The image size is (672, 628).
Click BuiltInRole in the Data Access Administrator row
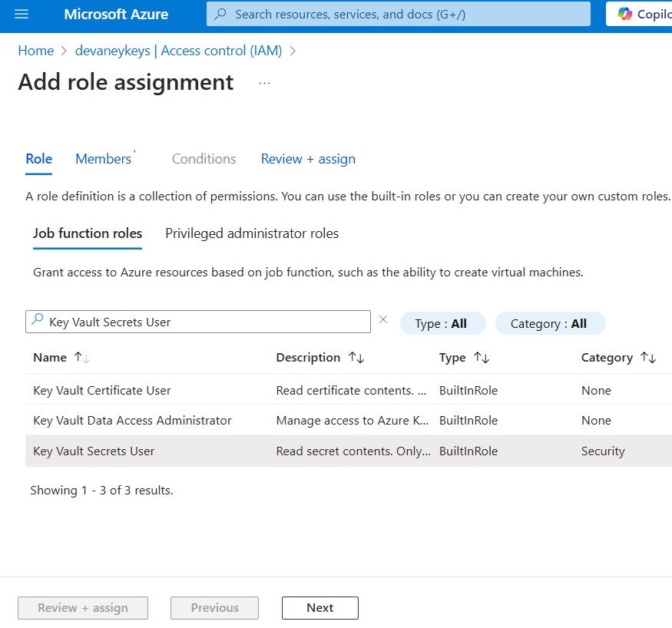click(468, 420)
